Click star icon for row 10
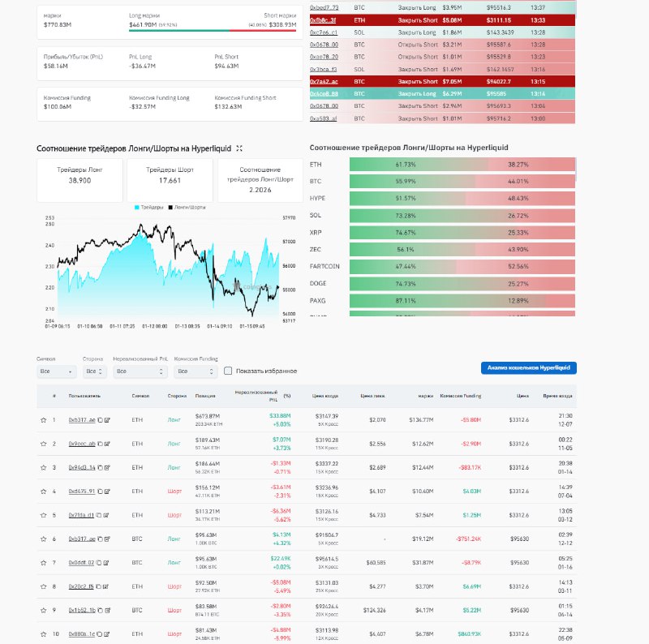 (x=43, y=633)
